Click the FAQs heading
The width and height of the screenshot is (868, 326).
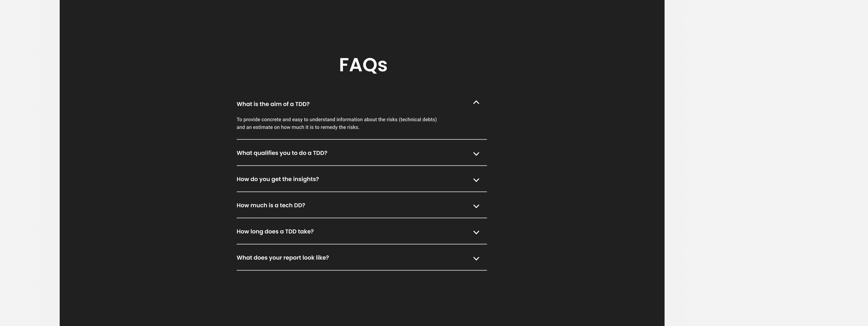pyautogui.click(x=363, y=65)
